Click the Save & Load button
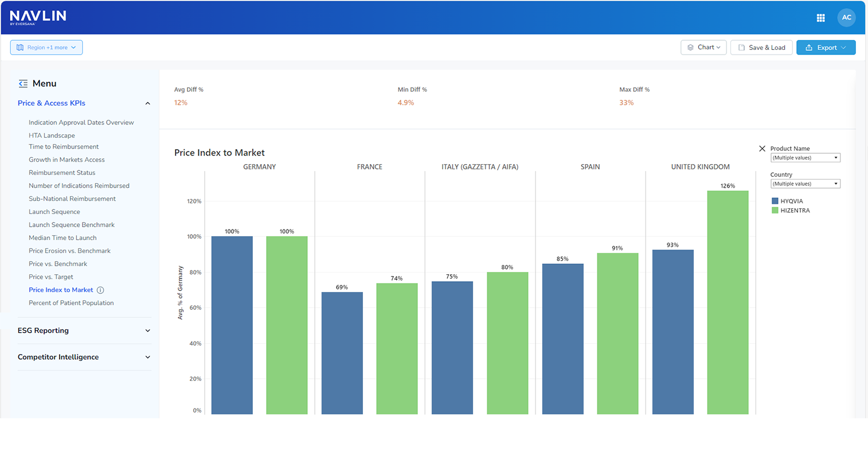The height and width of the screenshot is (459, 868). point(761,48)
